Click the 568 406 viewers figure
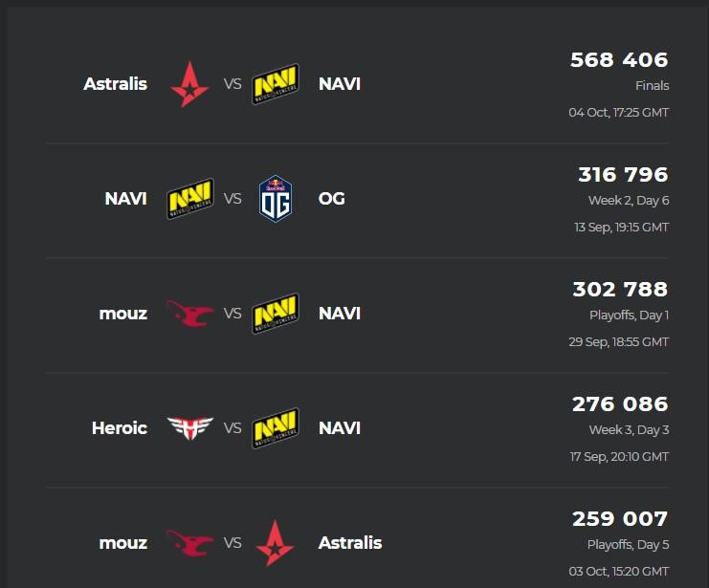Viewport: 709px width, 588px height. pos(619,59)
